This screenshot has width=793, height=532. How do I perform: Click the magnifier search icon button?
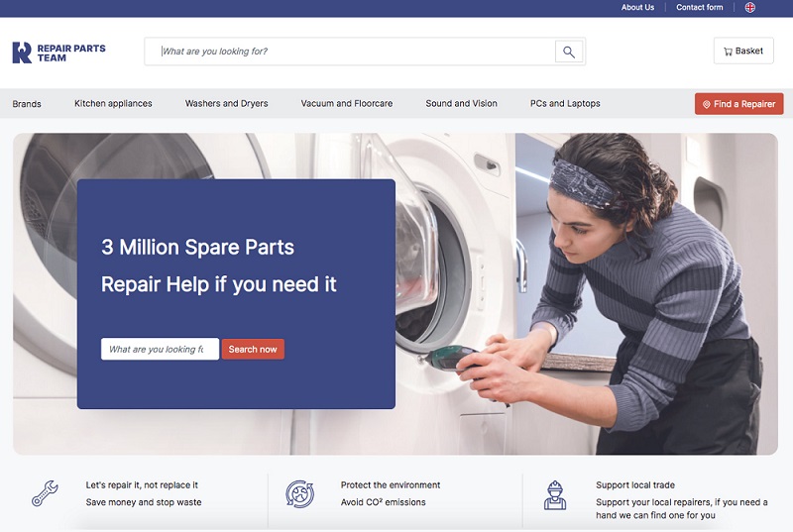(x=568, y=52)
